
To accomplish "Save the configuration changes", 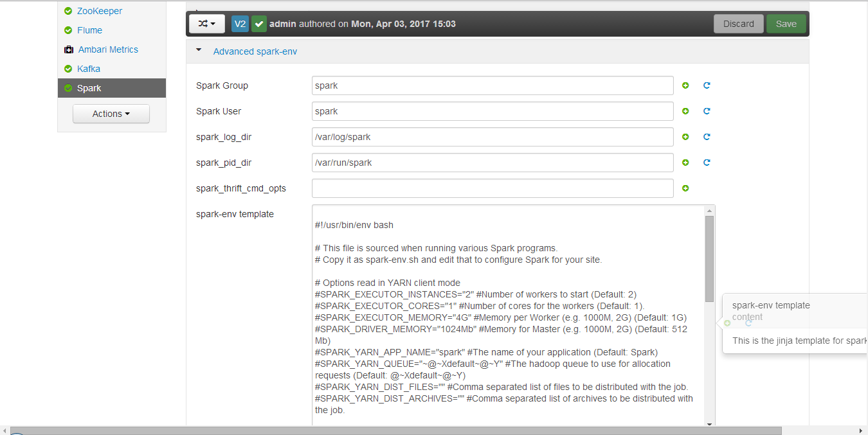I will [x=786, y=24].
